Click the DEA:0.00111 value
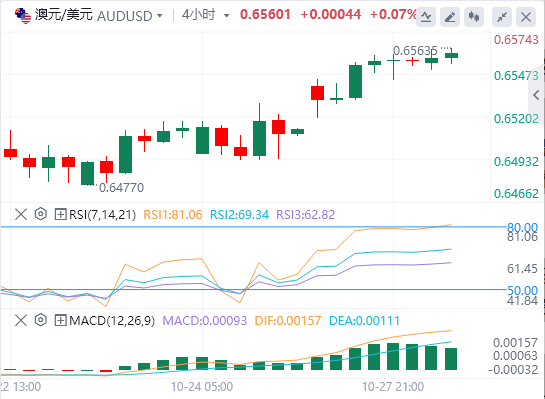This screenshot has height=399, width=545. [x=364, y=320]
